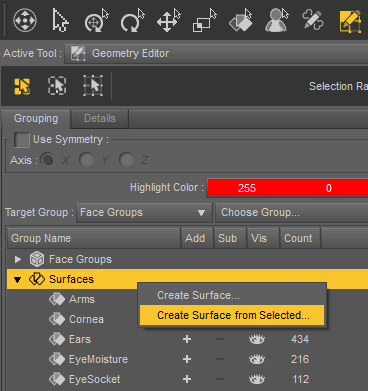Sort by Group Name column header
368x391 pixels.
tap(94, 238)
